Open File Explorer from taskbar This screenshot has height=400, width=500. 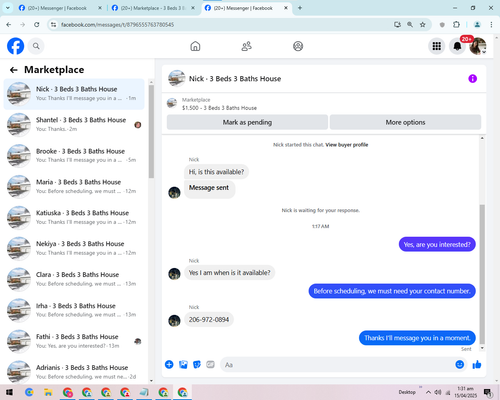tap(48, 392)
